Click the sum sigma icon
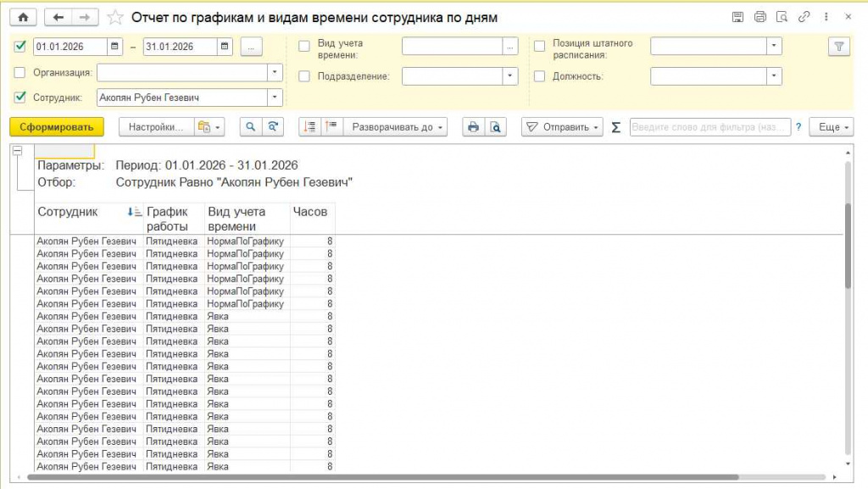Screen dimensions: 868x489 tap(615, 127)
